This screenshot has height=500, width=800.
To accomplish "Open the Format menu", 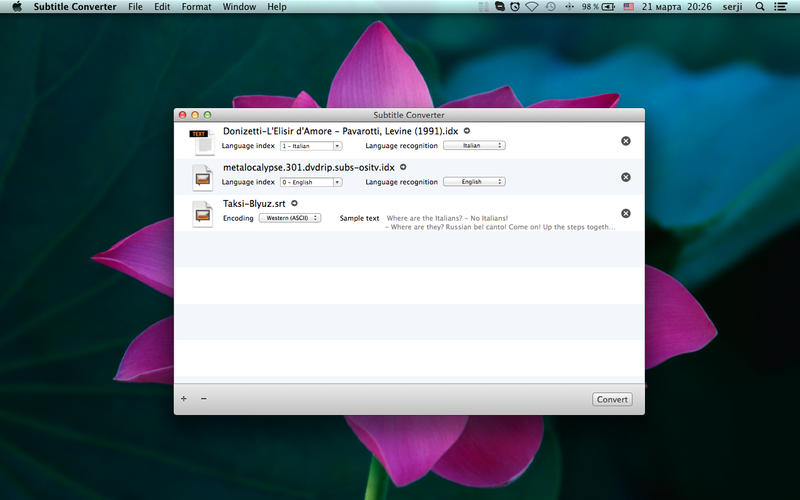I will tap(196, 7).
